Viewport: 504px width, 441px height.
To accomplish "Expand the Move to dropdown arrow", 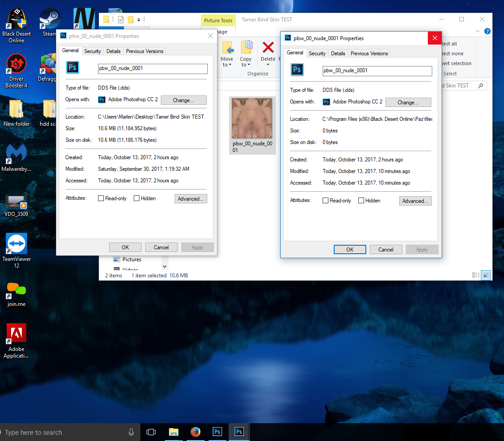I will [x=230, y=65].
